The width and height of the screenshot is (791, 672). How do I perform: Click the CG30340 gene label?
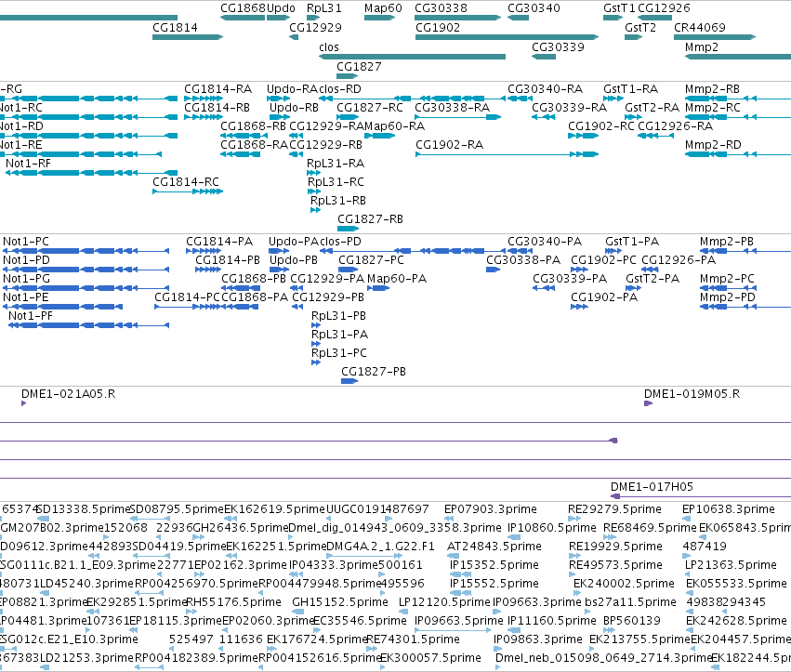point(534,8)
